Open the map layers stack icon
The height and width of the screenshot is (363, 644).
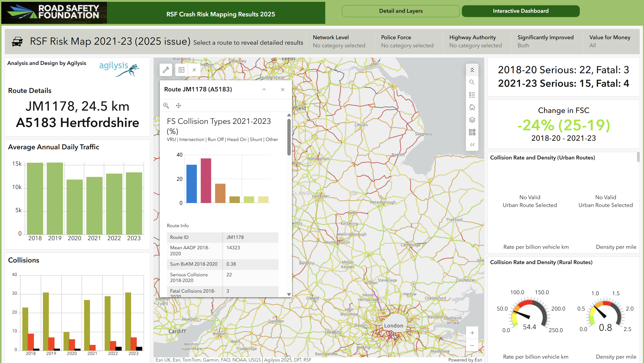tap(472, 120)
